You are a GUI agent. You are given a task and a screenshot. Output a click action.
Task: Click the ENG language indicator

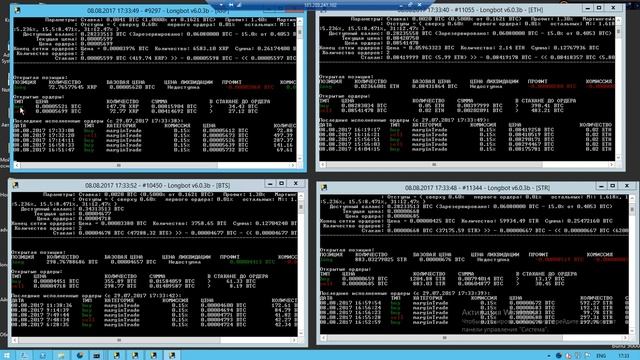[601, 356]
